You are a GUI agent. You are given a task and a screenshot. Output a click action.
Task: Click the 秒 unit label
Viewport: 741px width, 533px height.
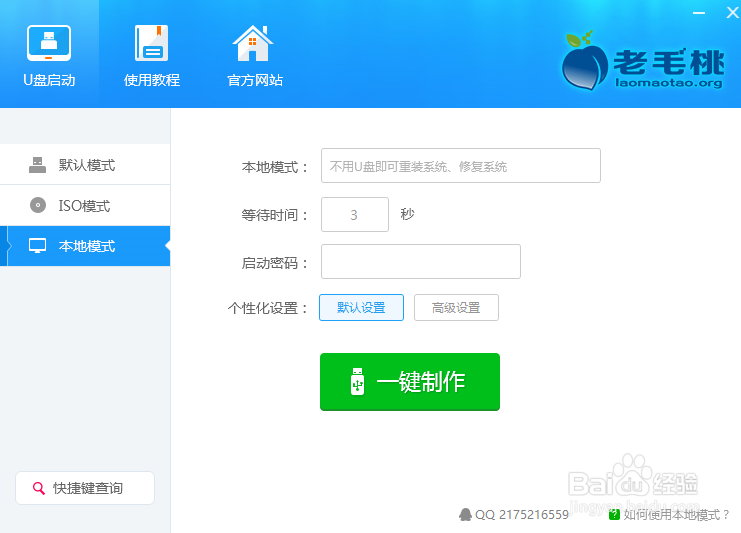tap(407, 214)
